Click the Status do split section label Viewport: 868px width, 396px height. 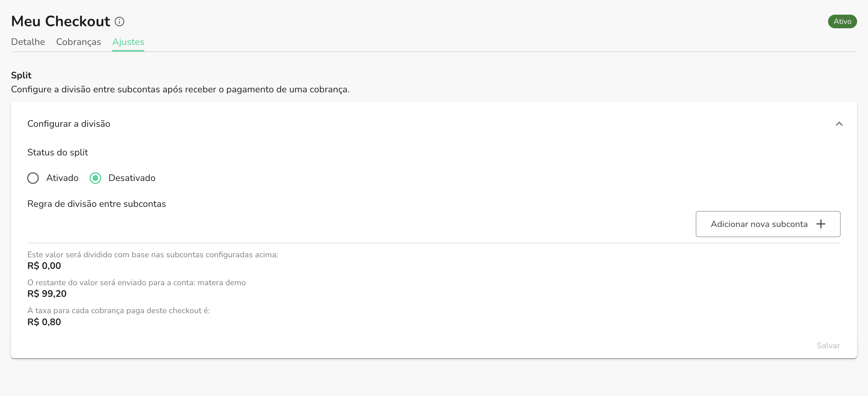(57, 152)
